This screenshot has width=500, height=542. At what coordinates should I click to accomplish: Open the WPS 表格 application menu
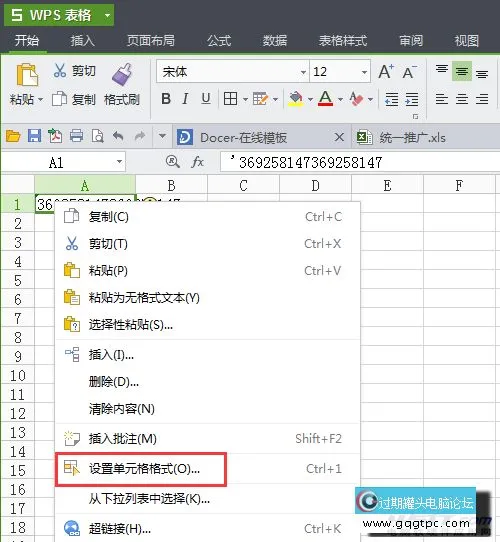click(x=59, y=15)
